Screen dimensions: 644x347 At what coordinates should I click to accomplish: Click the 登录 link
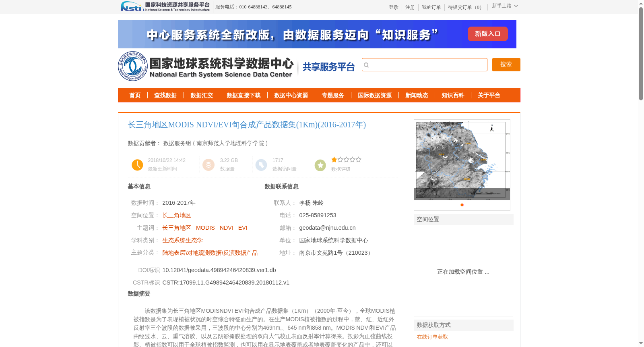(394, 7)
